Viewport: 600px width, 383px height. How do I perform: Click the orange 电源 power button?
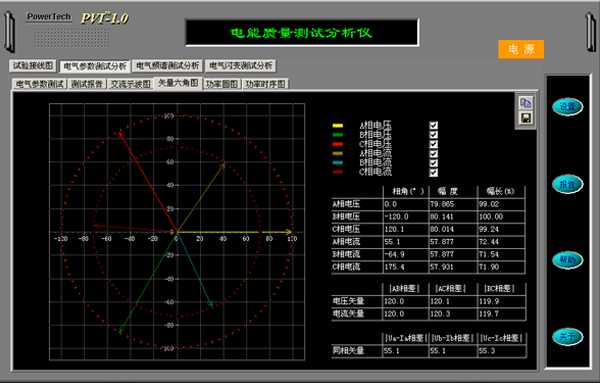[x=521, y=49]
